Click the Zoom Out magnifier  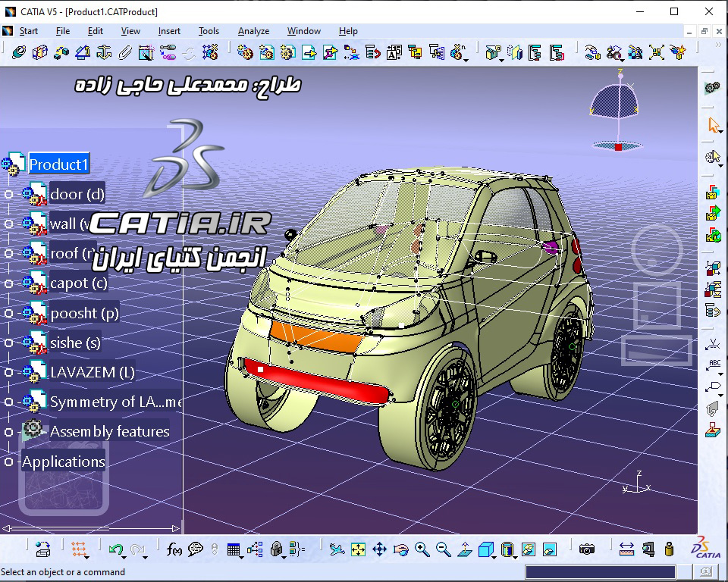pyautogui.click(x=444, y=550)
